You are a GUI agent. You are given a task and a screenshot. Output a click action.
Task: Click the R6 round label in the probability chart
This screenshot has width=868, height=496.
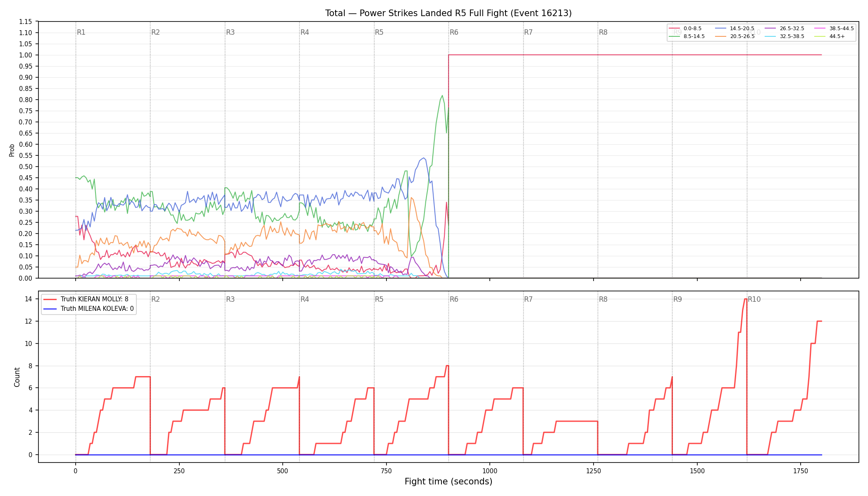(454, 32)
